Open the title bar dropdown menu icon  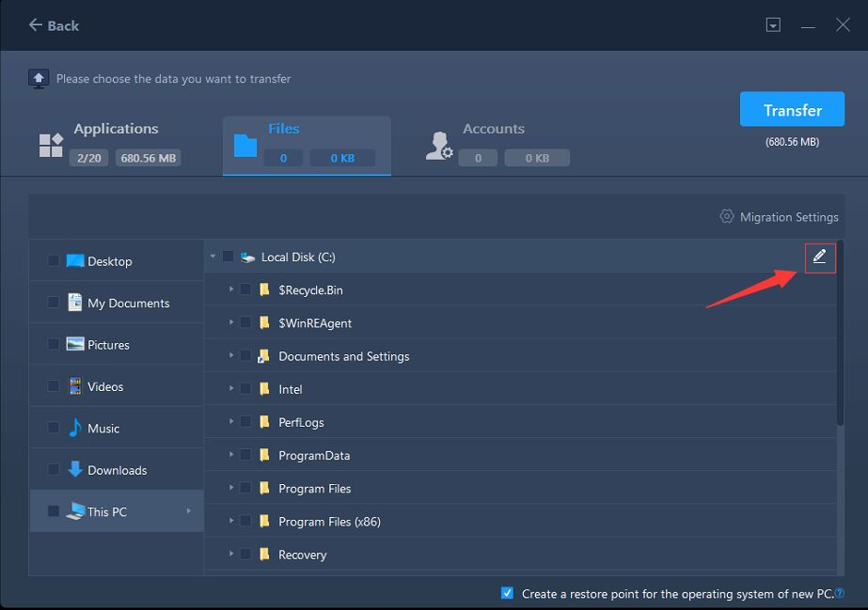click(x=773, y=24)
